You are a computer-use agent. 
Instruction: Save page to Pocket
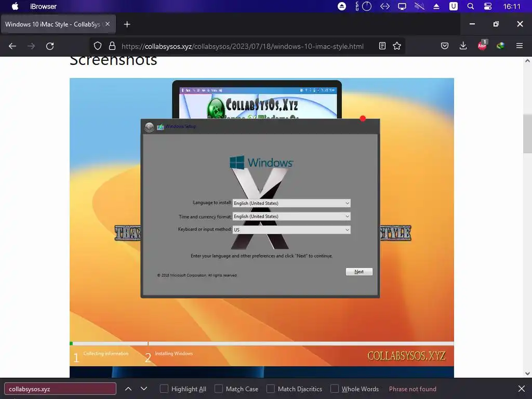[445, 46]
